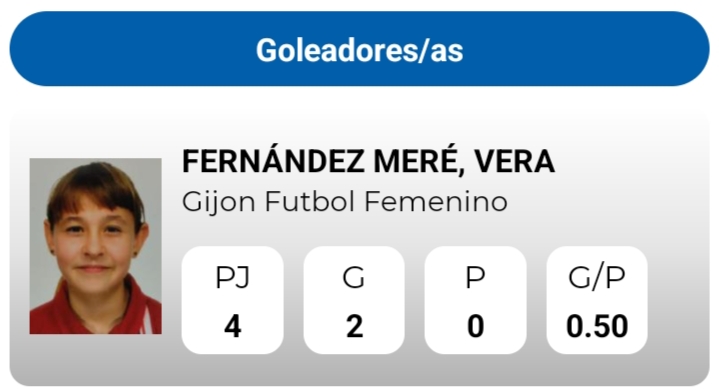
Task: Click the goals value 2
Action: [x=354, y=327]
